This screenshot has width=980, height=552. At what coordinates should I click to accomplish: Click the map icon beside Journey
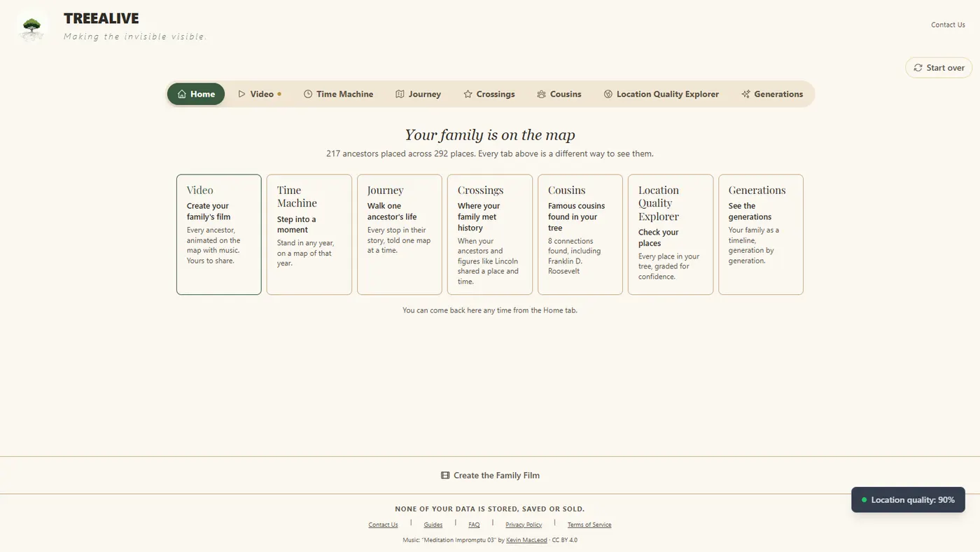400,94
